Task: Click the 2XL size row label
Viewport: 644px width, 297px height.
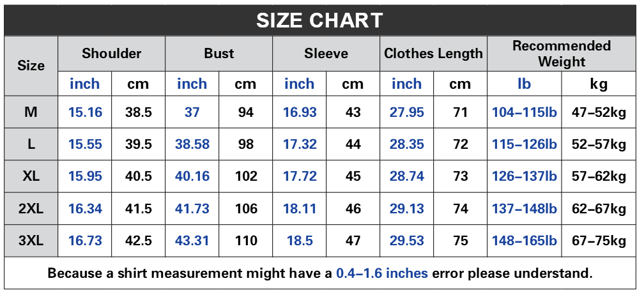Action: [x=31, y=209]
